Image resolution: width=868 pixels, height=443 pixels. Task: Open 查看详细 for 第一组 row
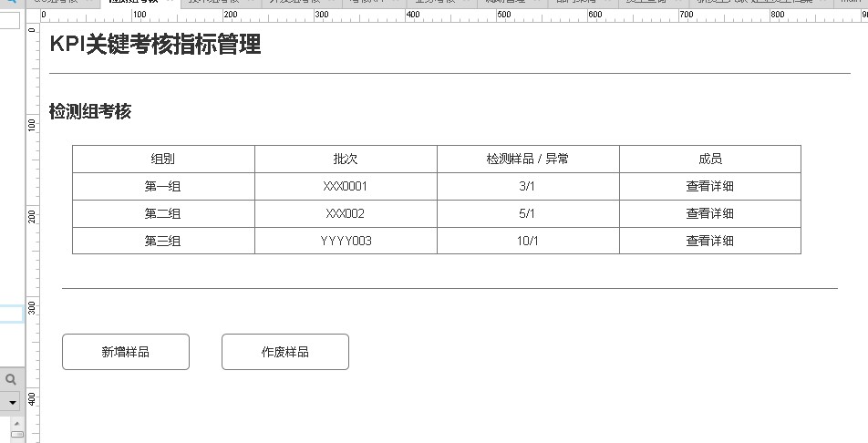pyautogui.click(x=709, y=186)
